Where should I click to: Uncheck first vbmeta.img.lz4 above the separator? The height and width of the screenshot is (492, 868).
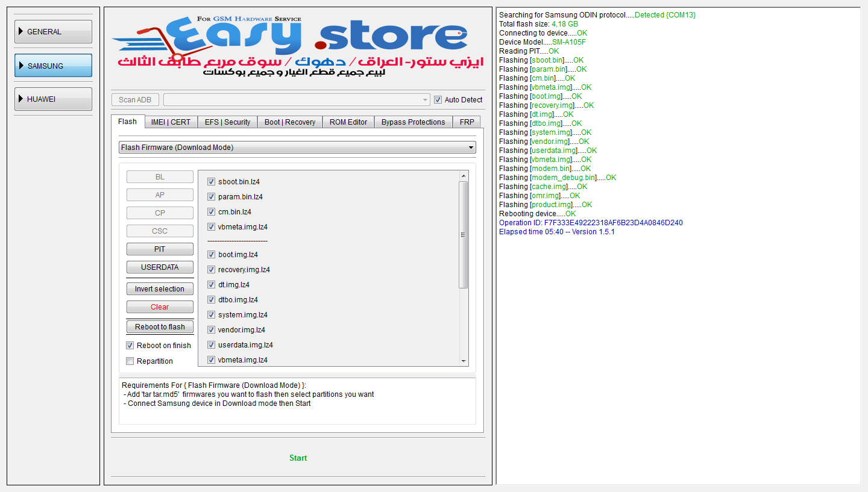[211, 227]
